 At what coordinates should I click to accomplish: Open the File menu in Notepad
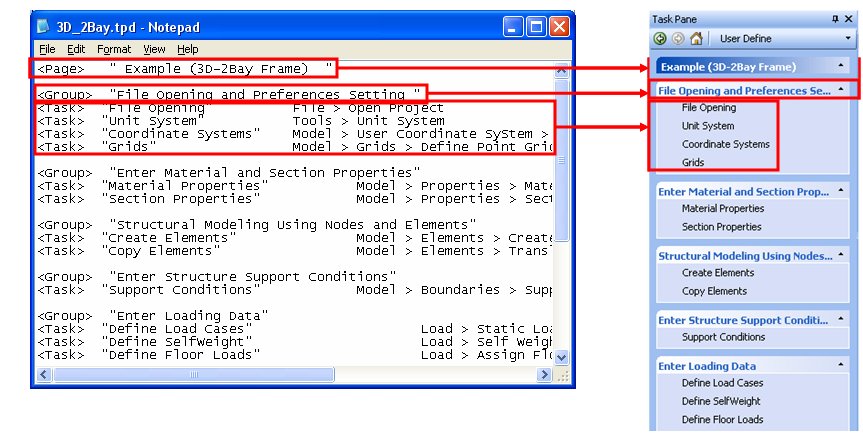pos(47,49)
